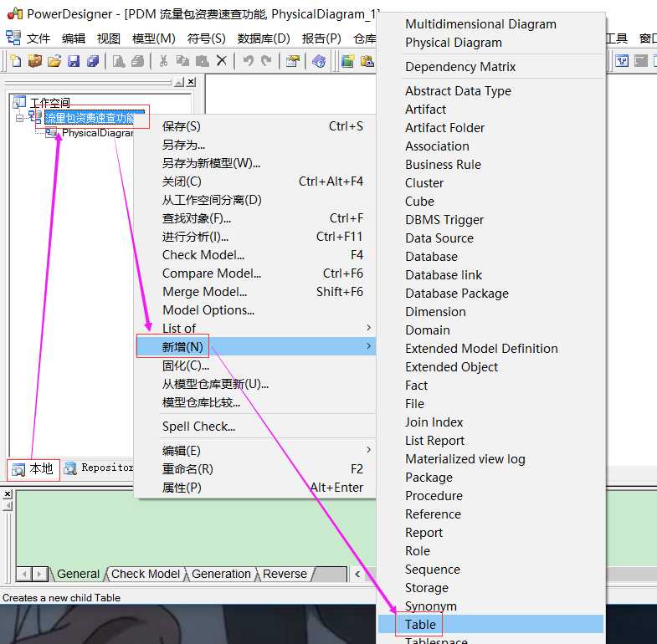Choose 保存(S) in context menu
The width and height of the screenshot is (657, 644).
[256, 126]
